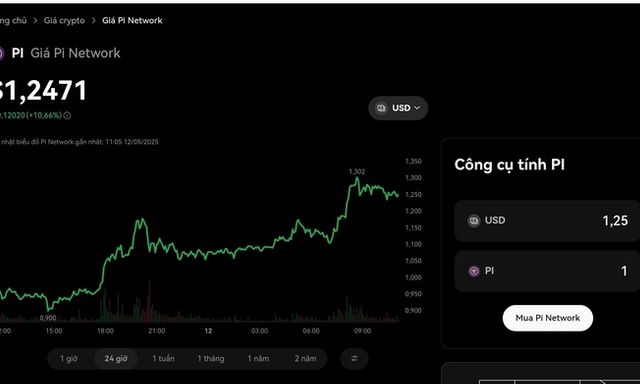Click the PI coin icon in calculator
The height and width of the screenshot is (384, 640).
(473, 271)
